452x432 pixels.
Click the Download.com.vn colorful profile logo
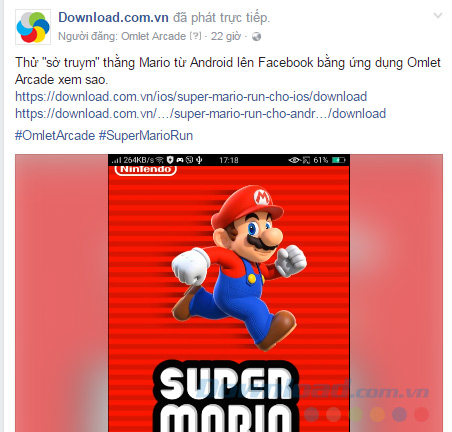[x=33, y=27]
